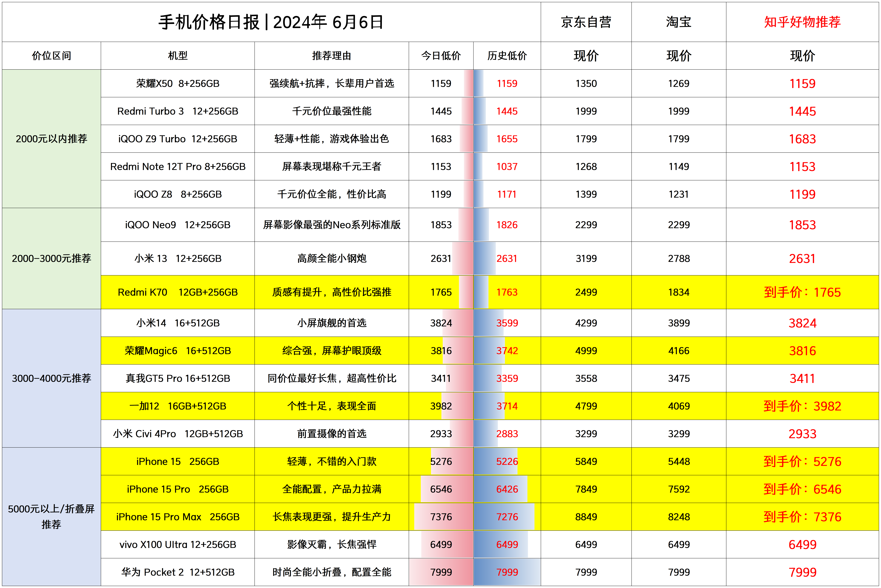The image size is (881, 588).
Task: Click the 京东 price 4999
Action: (x=586, y=351)
